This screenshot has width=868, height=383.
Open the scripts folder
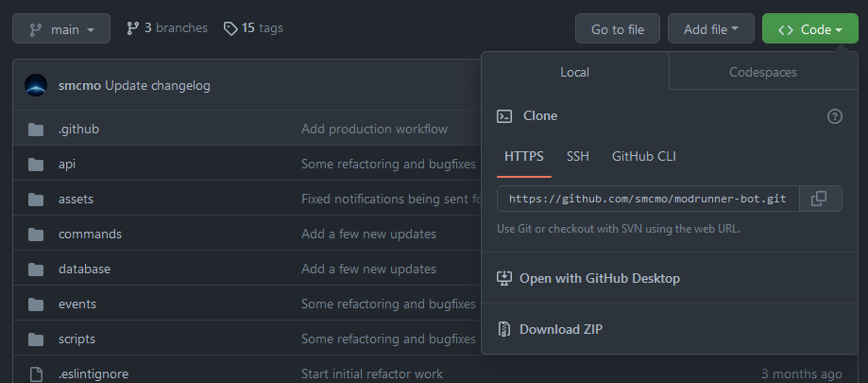click(77, 339)
